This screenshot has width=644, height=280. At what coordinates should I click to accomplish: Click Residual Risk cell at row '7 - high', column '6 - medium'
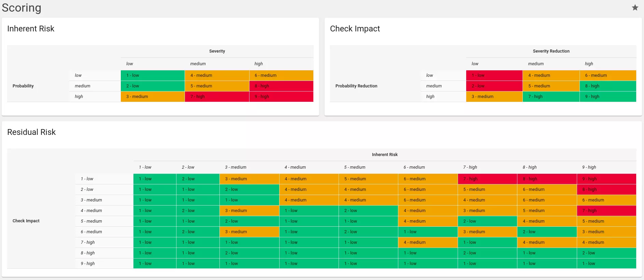[428, 242]
